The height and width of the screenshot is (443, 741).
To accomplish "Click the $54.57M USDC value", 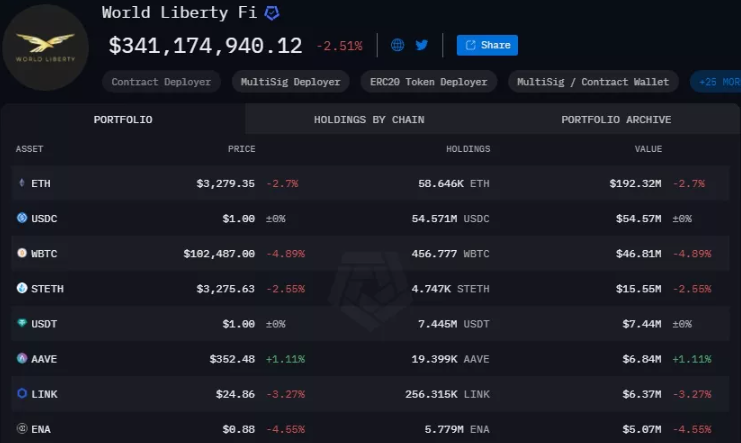I will point(638,218).
